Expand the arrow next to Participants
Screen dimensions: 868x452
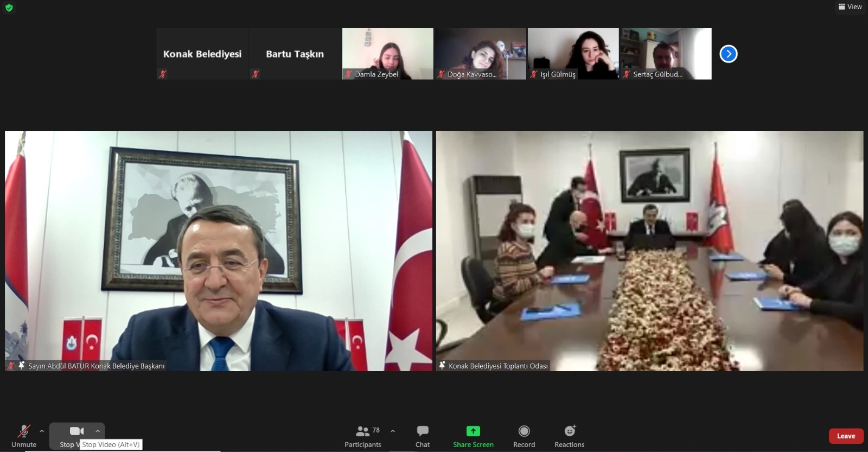pos(393,431)
